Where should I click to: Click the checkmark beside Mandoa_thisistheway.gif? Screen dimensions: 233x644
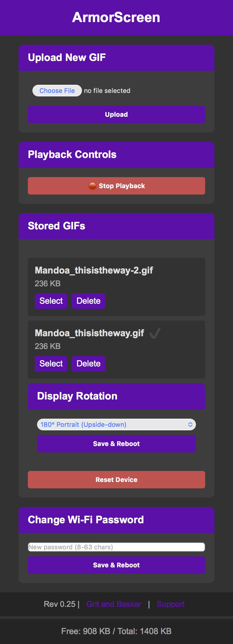(155, 333)
